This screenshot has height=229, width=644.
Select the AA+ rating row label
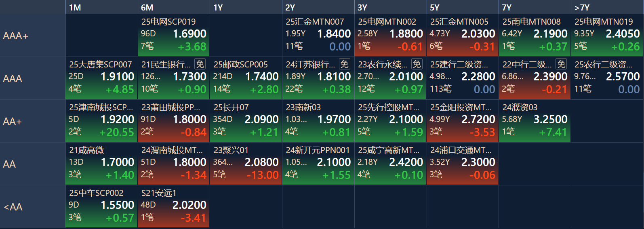pos(33,121)
